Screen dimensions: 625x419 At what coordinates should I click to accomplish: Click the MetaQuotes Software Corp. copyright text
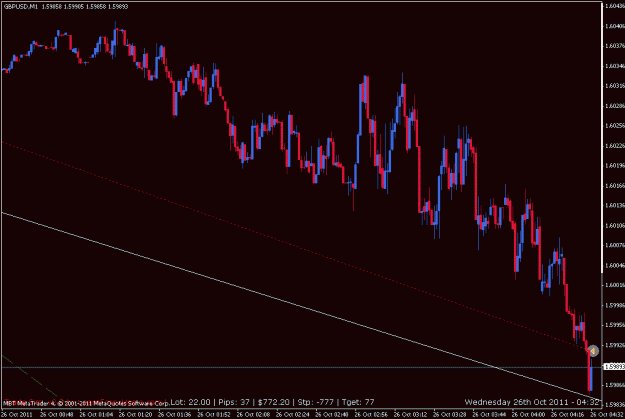tap(86, 403)
